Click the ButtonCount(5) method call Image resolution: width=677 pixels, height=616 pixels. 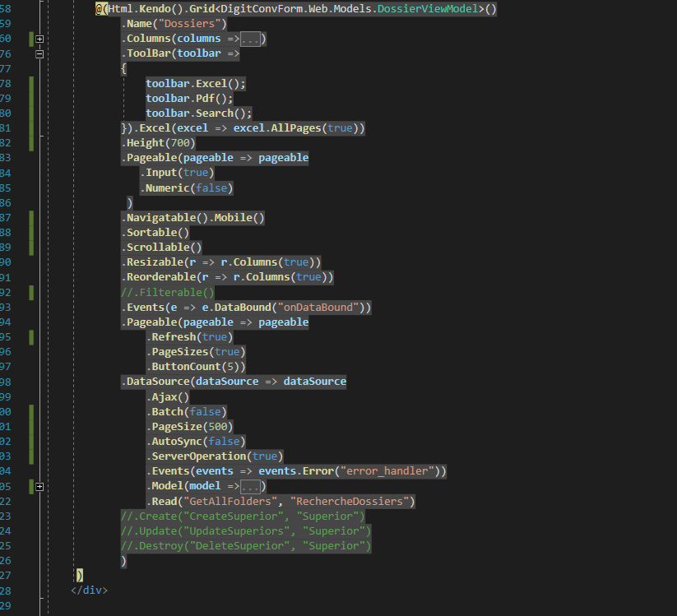197,367
